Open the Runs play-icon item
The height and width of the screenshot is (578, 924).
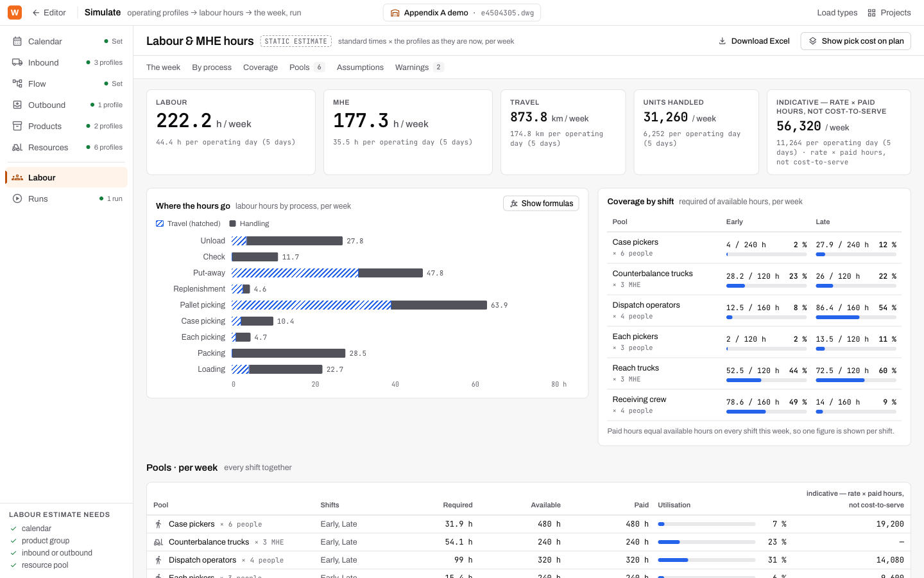tap(67, 198)
